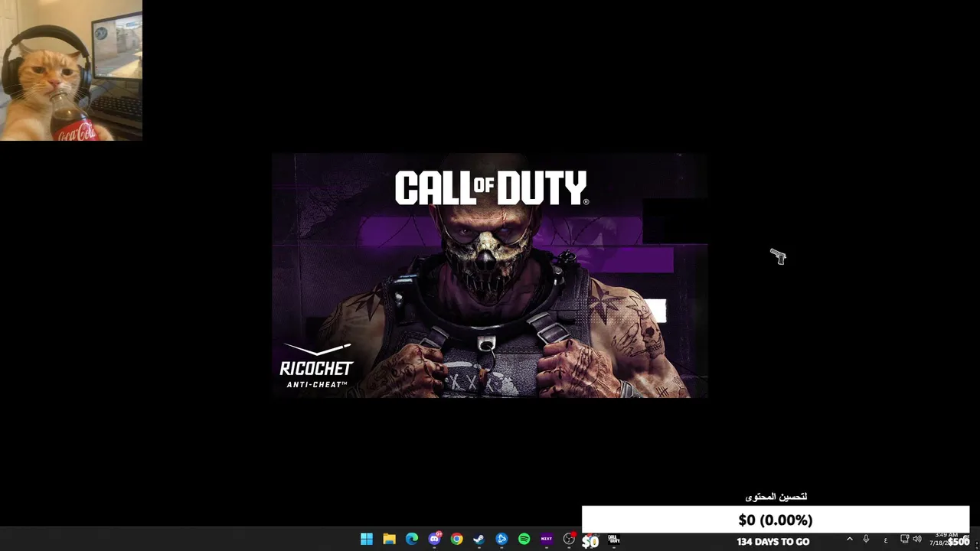Open network settings from the tray icon
Image resolution: width=980 pixels, height=551 pixels.
pos(904,540)
